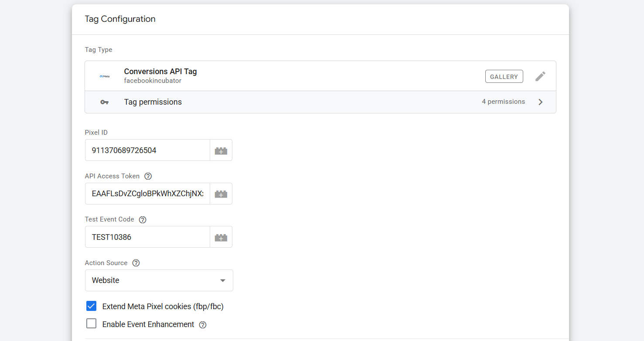
Task: Click the GALLERY badge button
Action: pos(504,76)
